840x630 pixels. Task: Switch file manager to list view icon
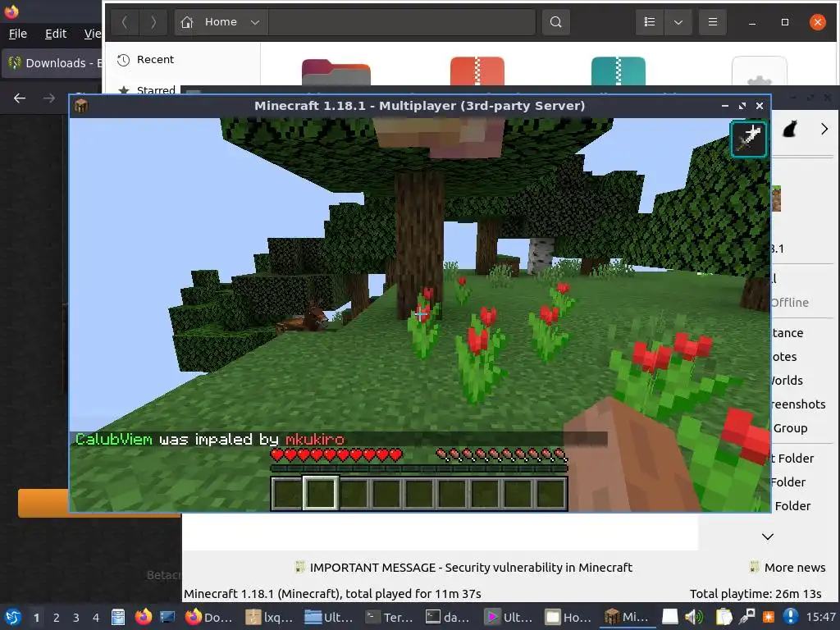[650, 22]
